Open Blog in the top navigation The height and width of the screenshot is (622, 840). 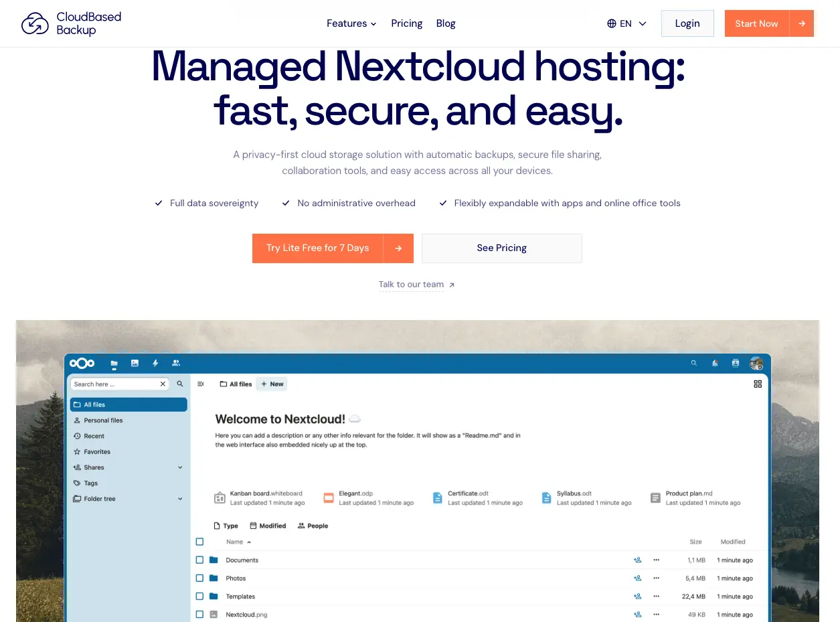pos(446,23)
